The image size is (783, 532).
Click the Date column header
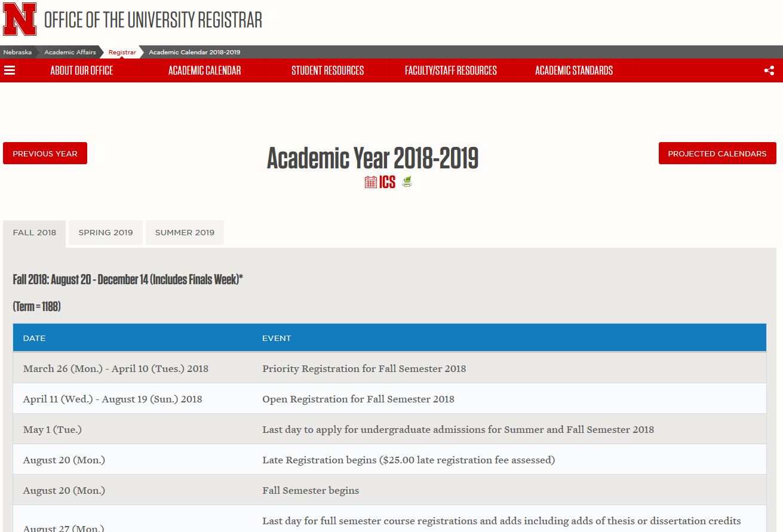tap(34, 338)
